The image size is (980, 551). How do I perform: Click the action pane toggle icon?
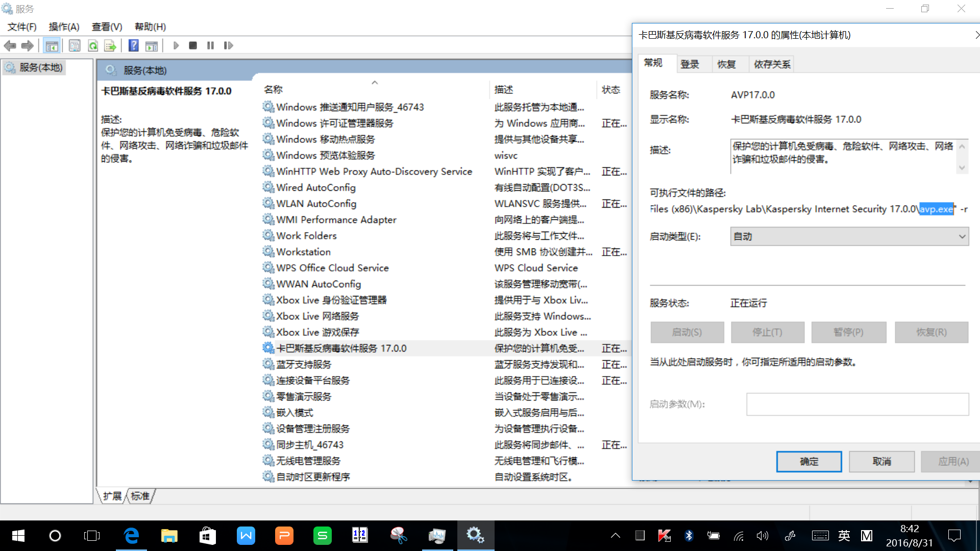click(x=152, y=46)
